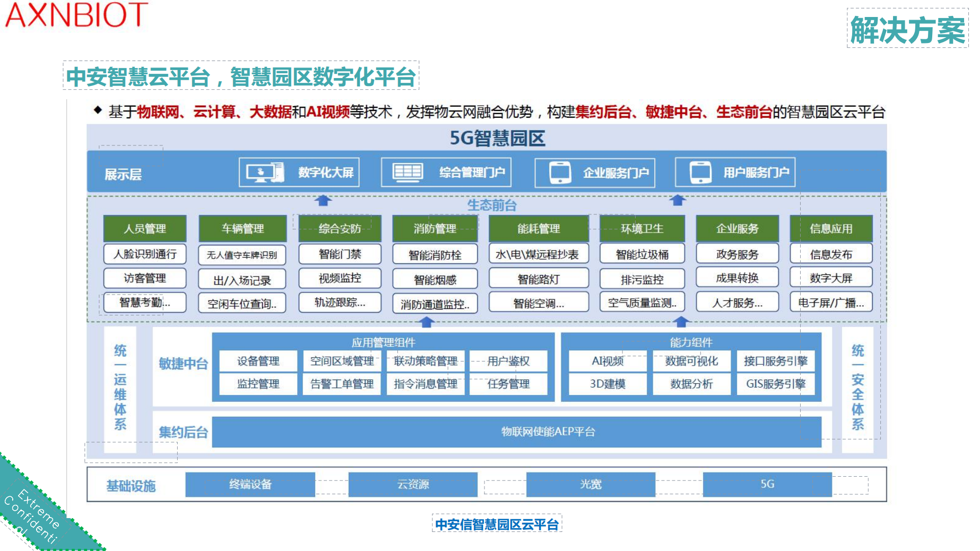The image size is (980, 551).
Task: Click the 企业服务门户 tablet icon
Action: [560, 173]
